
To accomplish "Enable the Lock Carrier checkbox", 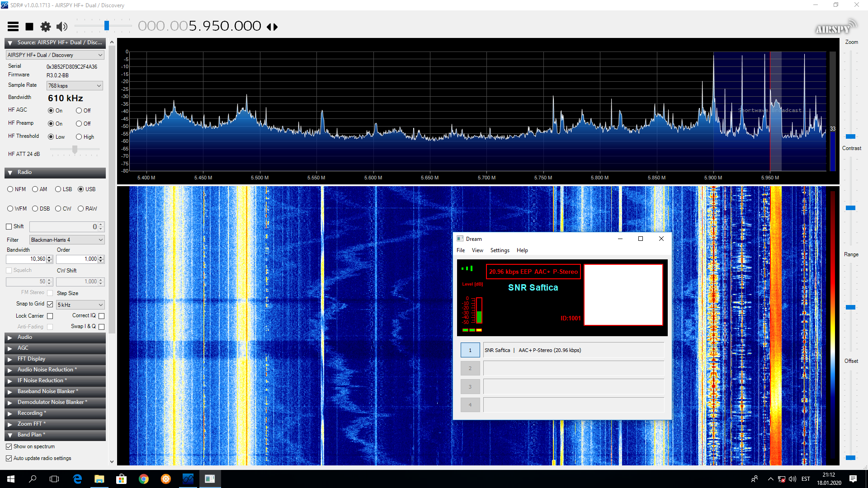I will (50, 316).
